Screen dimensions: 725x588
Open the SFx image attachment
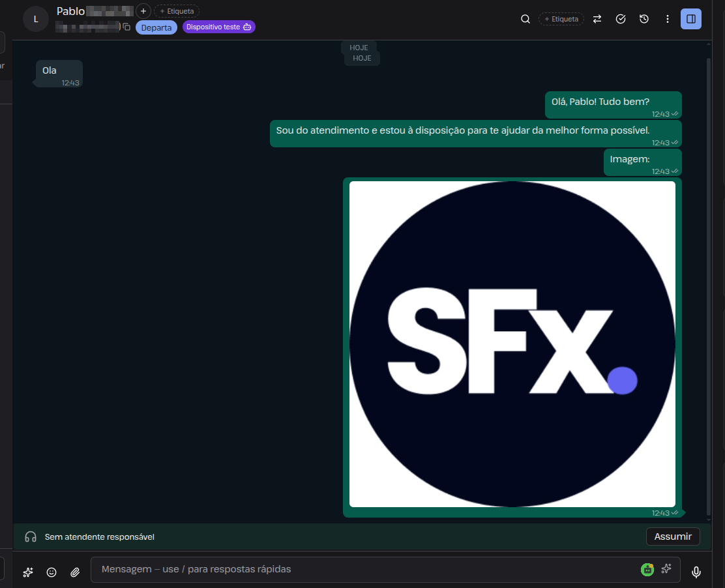pos(512,344)
